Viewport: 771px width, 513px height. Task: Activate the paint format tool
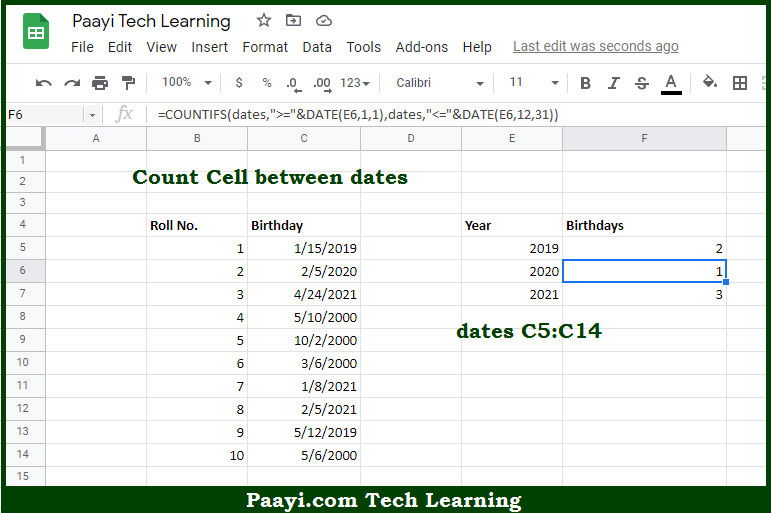click(x=128, y=83)
